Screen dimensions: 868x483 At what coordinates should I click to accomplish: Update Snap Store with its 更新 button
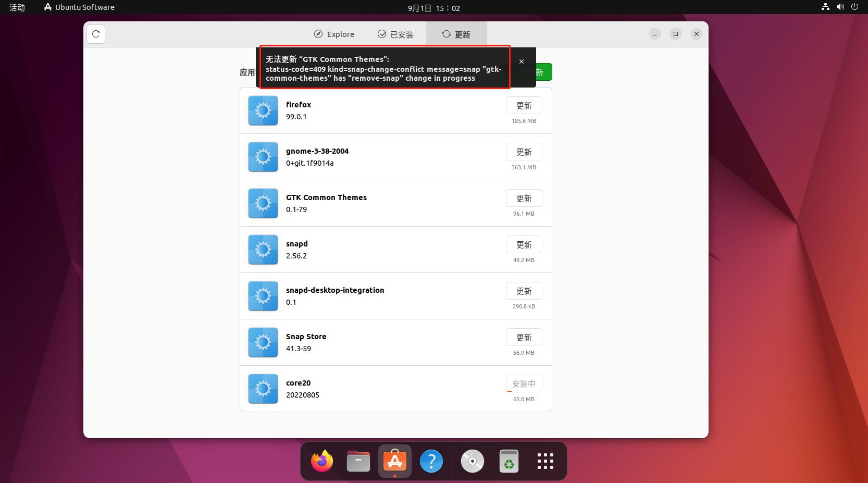524,338
